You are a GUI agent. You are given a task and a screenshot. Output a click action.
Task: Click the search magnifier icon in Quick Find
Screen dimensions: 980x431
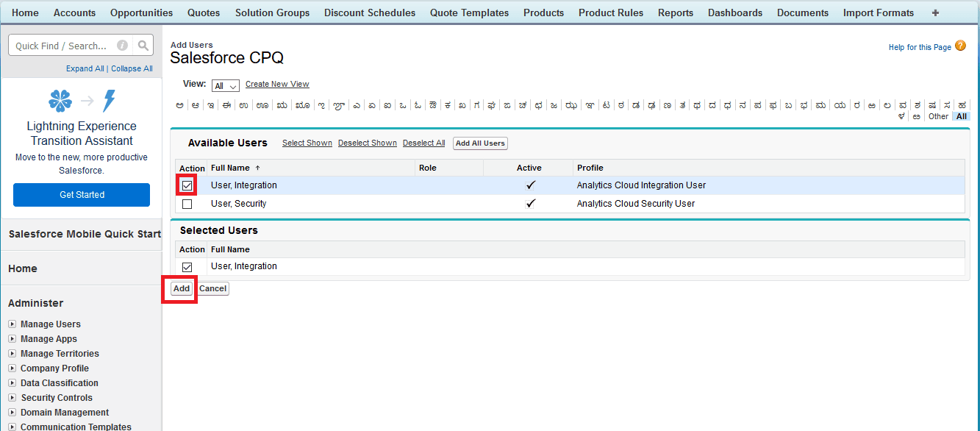[x=143, y=46]
